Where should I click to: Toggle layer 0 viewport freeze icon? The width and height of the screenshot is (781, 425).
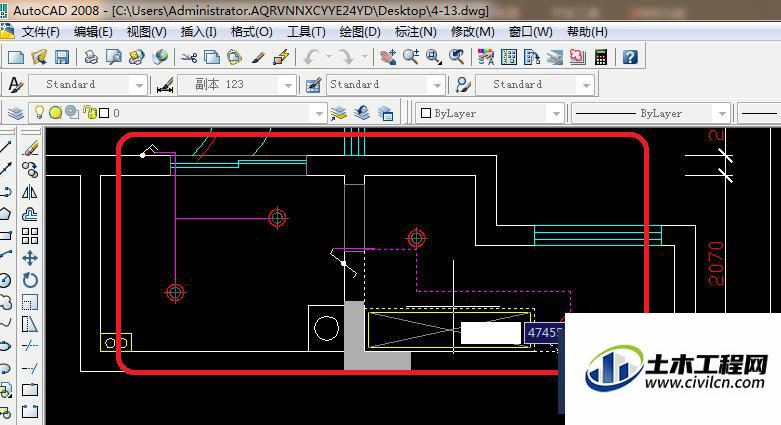(x=72, y=113)
